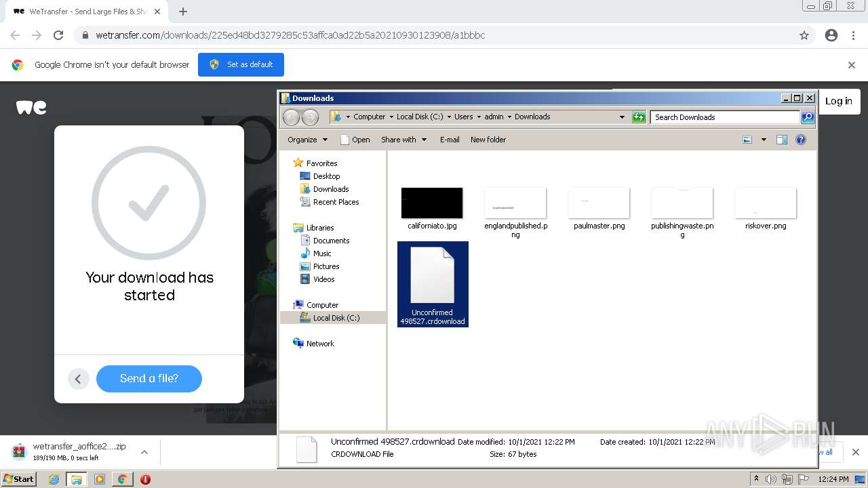
Task: Click the Windows Start button
Action: coord(19,479)
